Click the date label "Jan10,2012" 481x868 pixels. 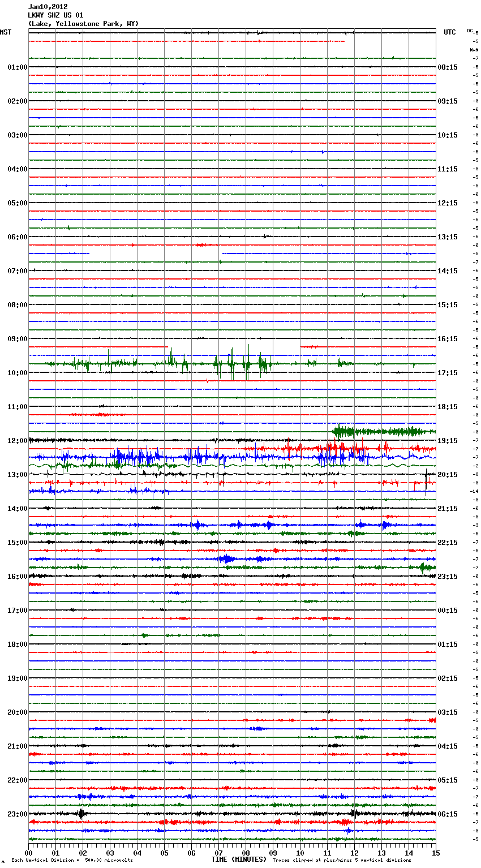coord(48,7)
